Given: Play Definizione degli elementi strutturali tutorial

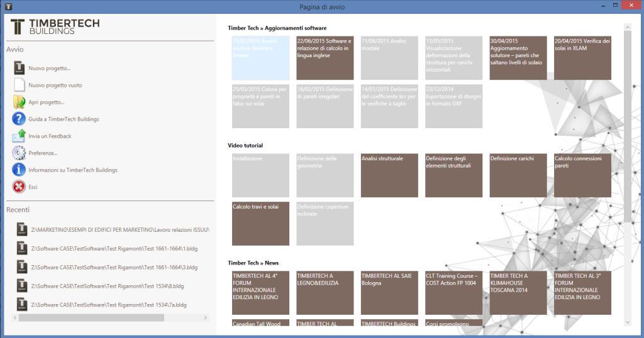Looking at the screenshot, I should (454, 175).
